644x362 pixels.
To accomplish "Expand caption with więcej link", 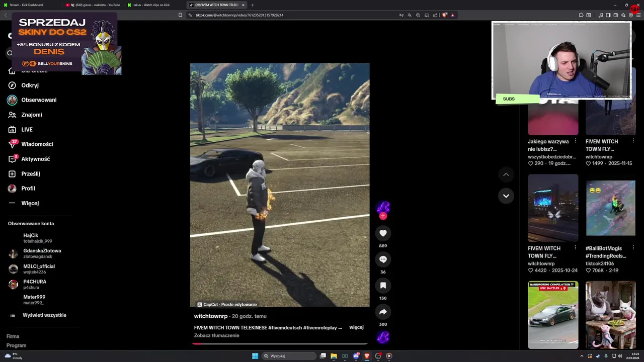I will point(356,327).
